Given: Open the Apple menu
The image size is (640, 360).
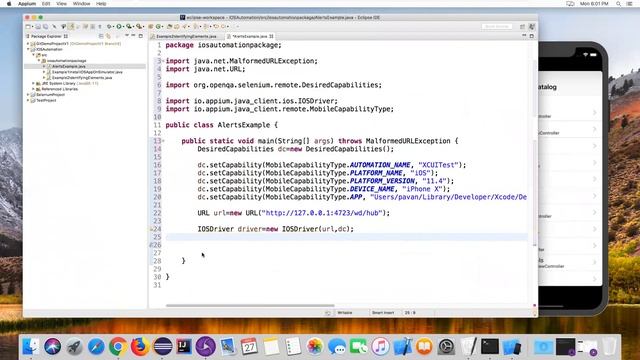Looking at the screenshot, I should coord(9,4).
